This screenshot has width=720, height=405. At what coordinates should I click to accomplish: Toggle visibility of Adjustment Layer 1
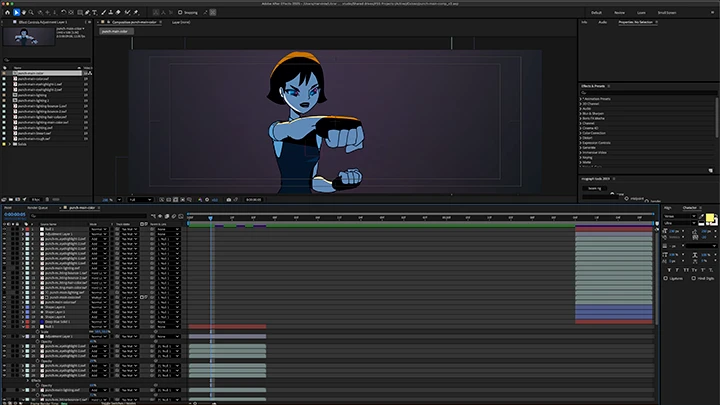coord(4,234)
